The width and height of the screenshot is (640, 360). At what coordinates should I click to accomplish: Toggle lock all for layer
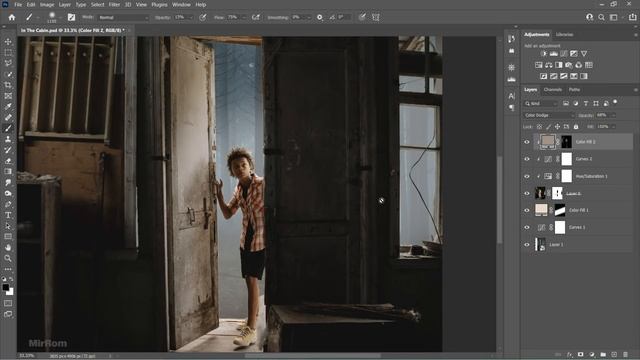click(576, 127)
